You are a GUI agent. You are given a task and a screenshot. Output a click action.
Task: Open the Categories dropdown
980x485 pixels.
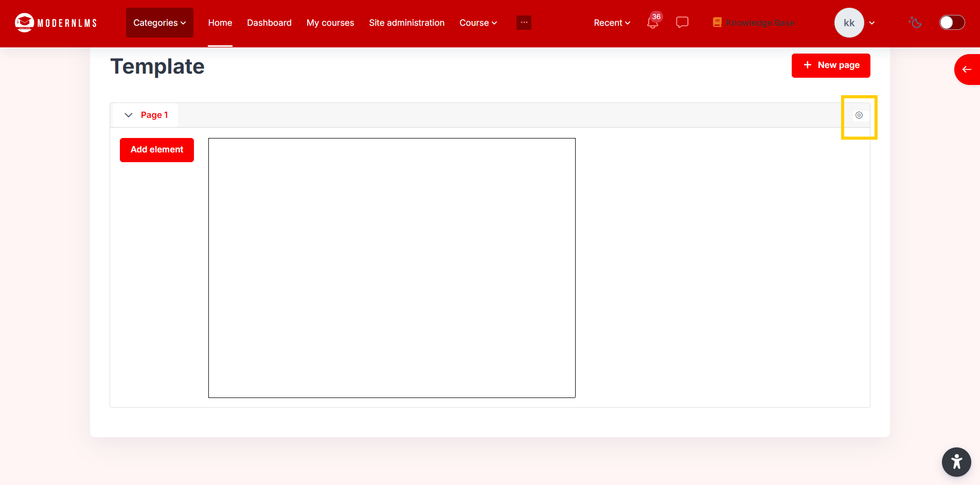(x=159, y=23)
